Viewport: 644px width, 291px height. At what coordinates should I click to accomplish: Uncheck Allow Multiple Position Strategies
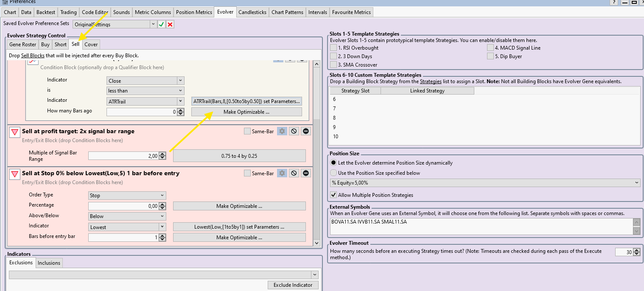[x=333, y=195]
